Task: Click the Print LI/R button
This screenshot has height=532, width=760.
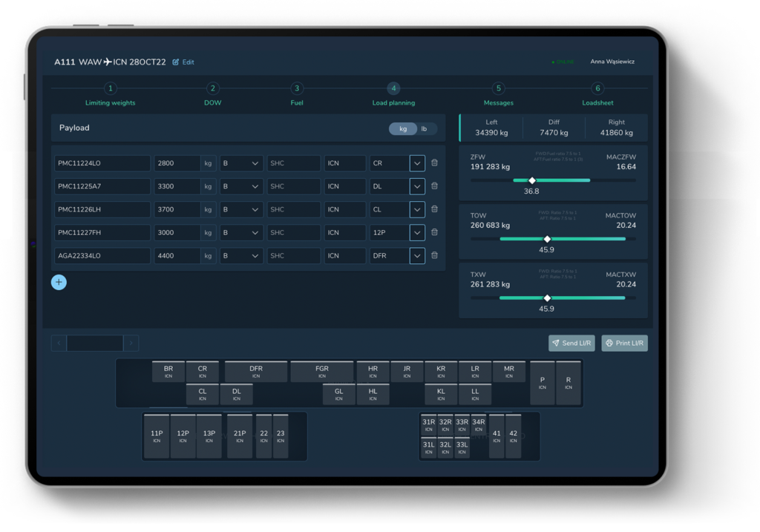Action: 624,343
